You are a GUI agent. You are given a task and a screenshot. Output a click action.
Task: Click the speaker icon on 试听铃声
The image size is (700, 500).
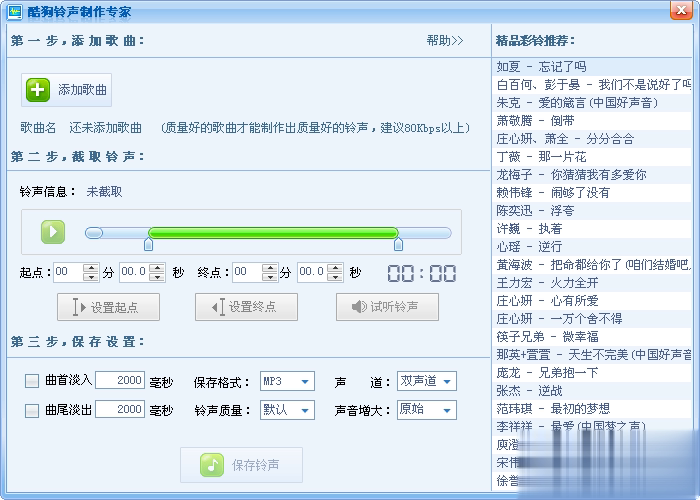point(359,307)
